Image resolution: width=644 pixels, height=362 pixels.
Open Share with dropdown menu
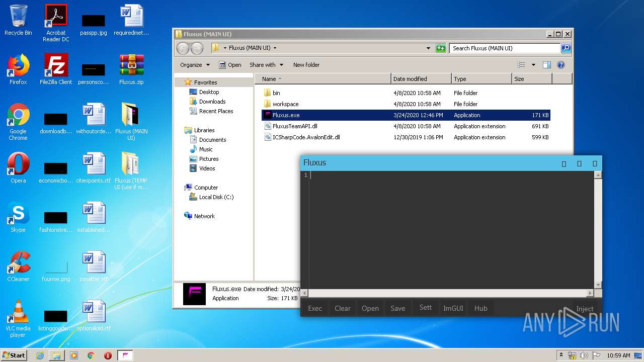pyautogui.click(x=267, y=65)
